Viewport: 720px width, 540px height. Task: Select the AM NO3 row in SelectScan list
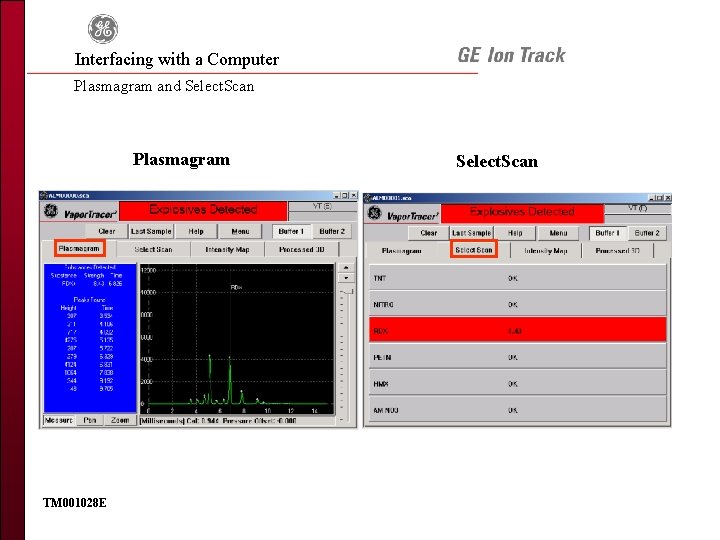(518, 410)
